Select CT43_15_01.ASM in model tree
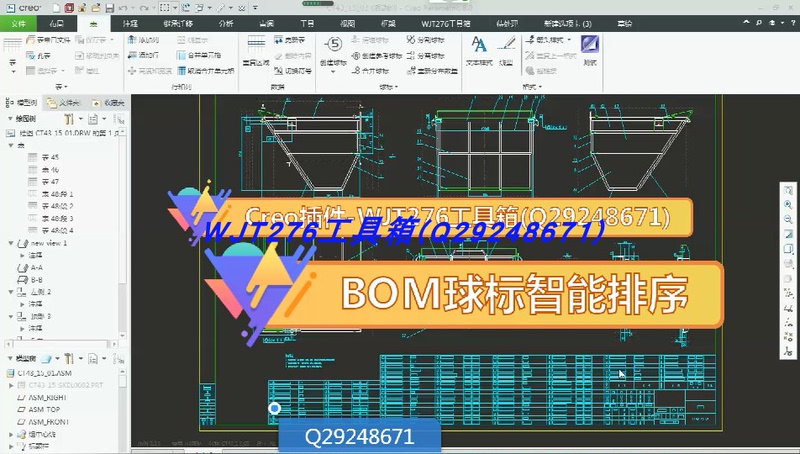The width and height of the screenshot is (800, 454). coord(39,373)
